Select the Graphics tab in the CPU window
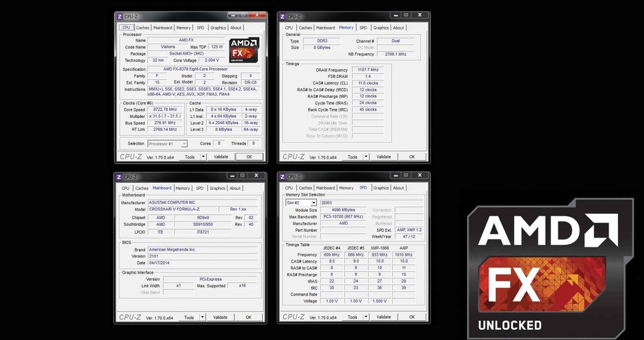This screenshot has height=340, width=644. pos(218,28)
